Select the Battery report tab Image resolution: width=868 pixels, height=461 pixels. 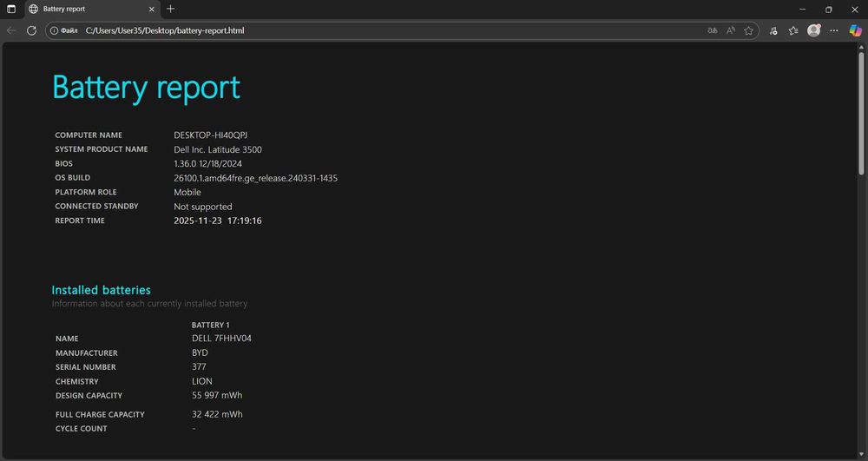pos(92,9)
